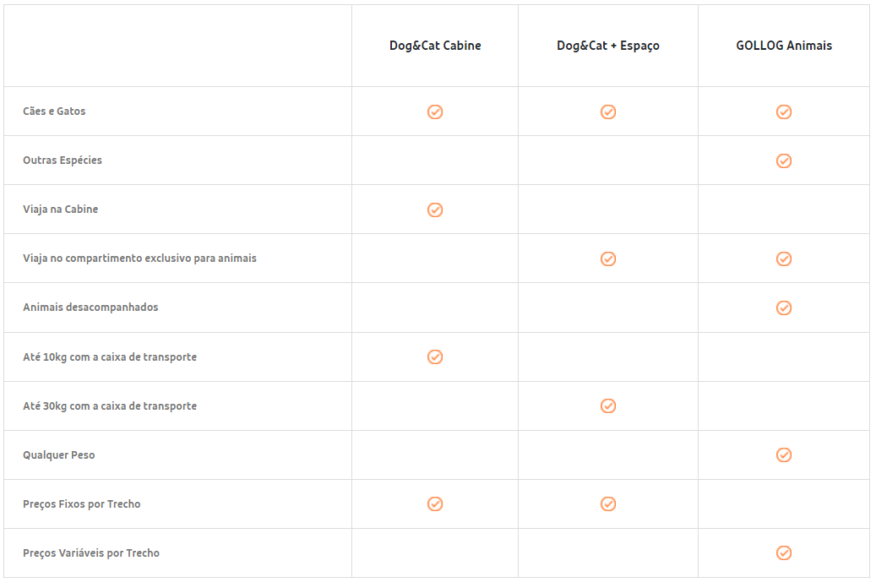This screenshot has height=588, width=876.
Task: Click the Cães e Gatos checkmark under Dog&Cat + Espaço
Action: click(x=608, y=112)
